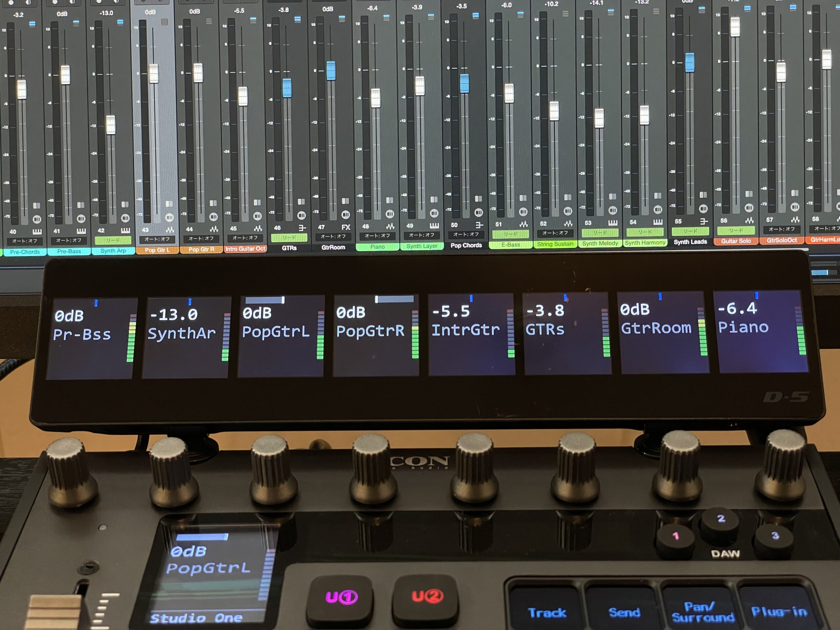Toggle stereo/mono channel mode on Pre-Bass
840x630 pixels.
80,205
